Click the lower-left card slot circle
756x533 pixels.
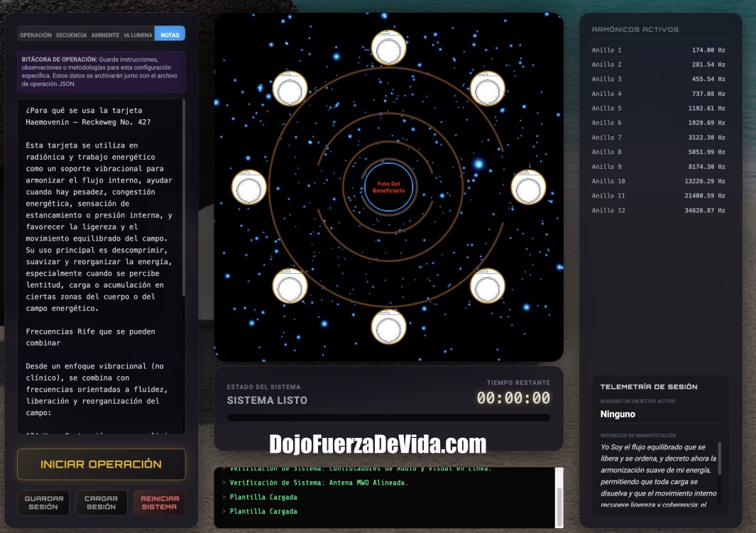point(290,286)
